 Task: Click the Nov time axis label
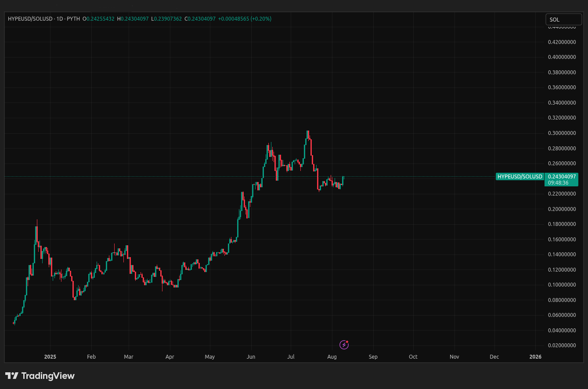tap(455, 357)
